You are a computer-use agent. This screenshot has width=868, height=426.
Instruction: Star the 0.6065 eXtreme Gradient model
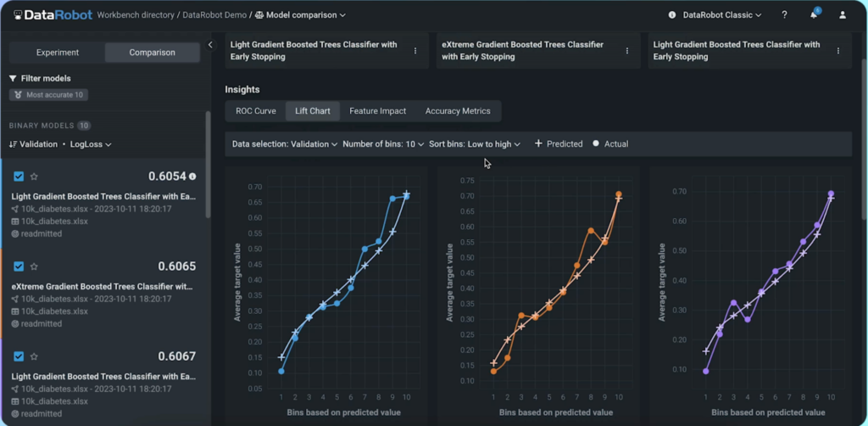[35, 266]
